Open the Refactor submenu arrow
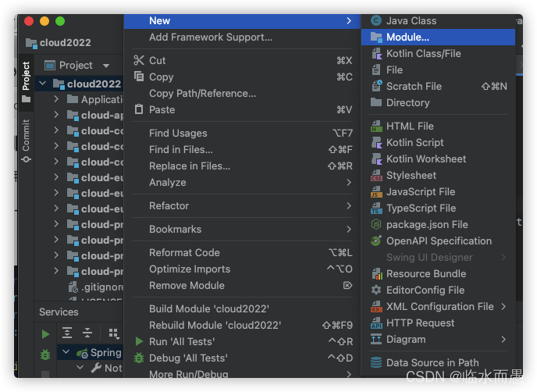Screen dimensions: 537x392 coord(349,205)
